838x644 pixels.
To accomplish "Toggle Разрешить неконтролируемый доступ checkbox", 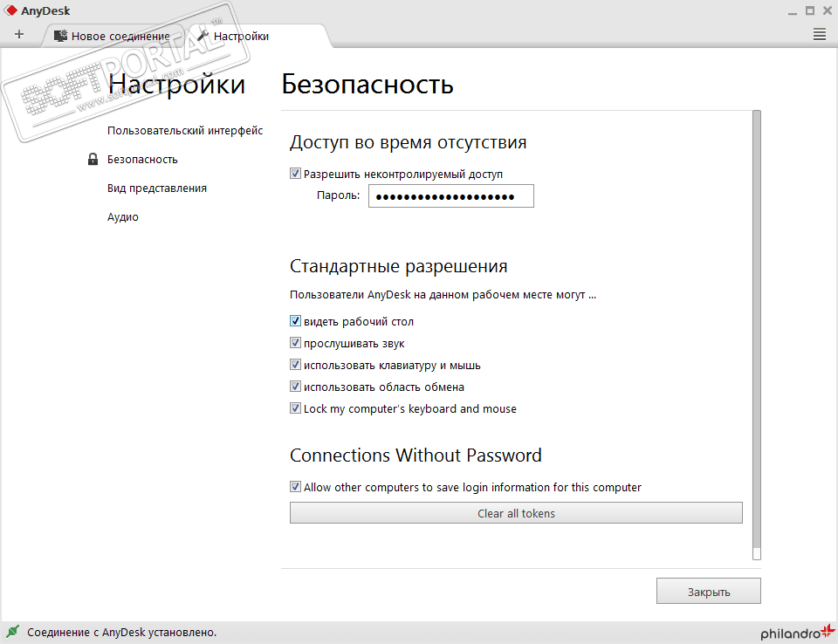I will coord(295,173).
